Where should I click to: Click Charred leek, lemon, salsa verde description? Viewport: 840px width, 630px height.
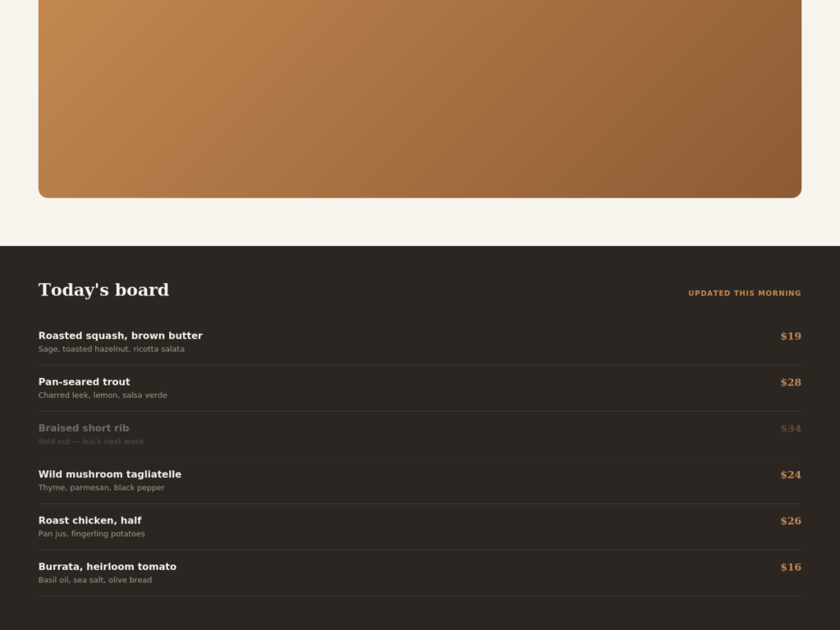103,395
